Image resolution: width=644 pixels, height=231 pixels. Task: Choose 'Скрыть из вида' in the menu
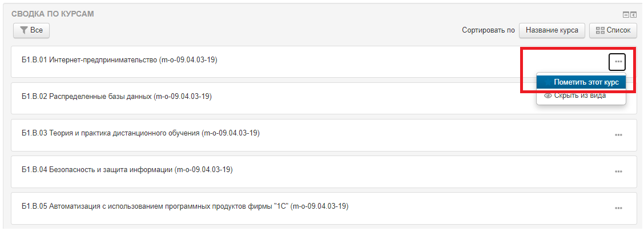(579, 95)
